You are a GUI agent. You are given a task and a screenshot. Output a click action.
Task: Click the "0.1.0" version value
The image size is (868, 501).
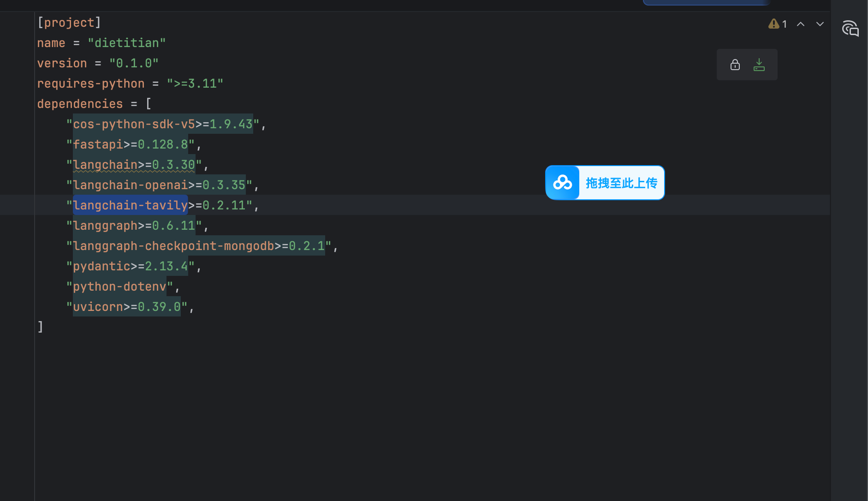point(134,63)
